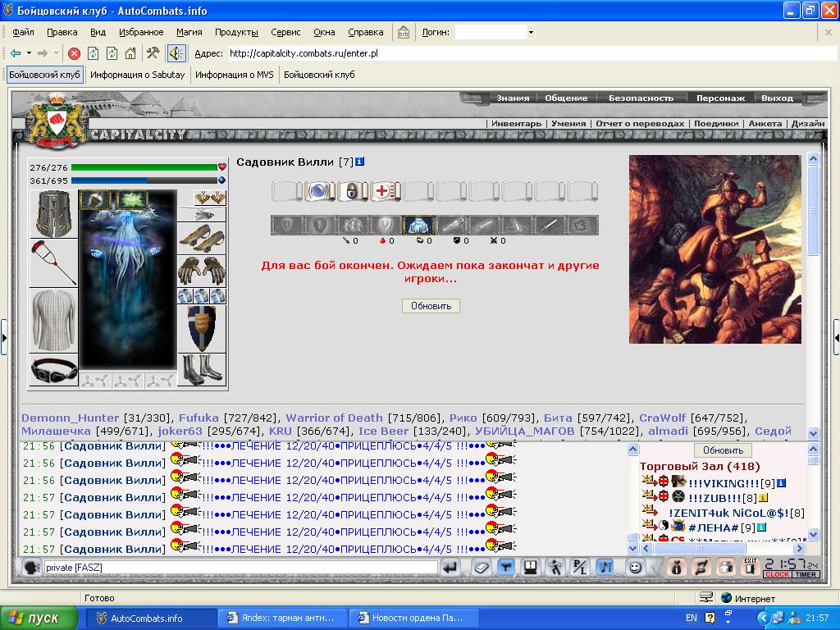Click the green HP bar
This screenshot has height=630, width=840.
[x=144, y=167]
